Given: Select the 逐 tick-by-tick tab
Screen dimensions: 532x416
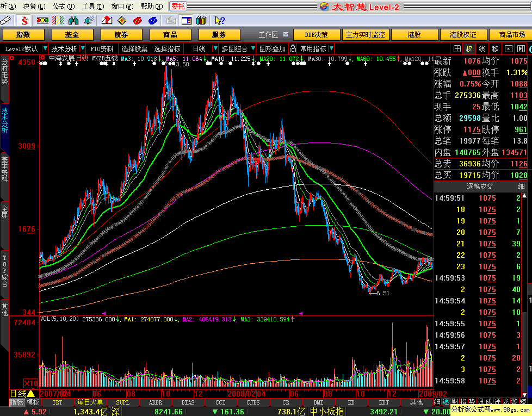Looking at the screenshot, I should click(x=446, y=402).
